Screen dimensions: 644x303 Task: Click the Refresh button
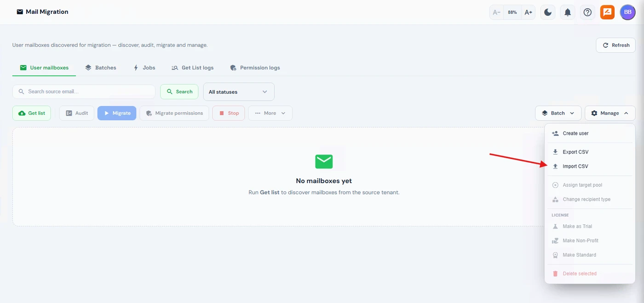[x=615, y=45]
